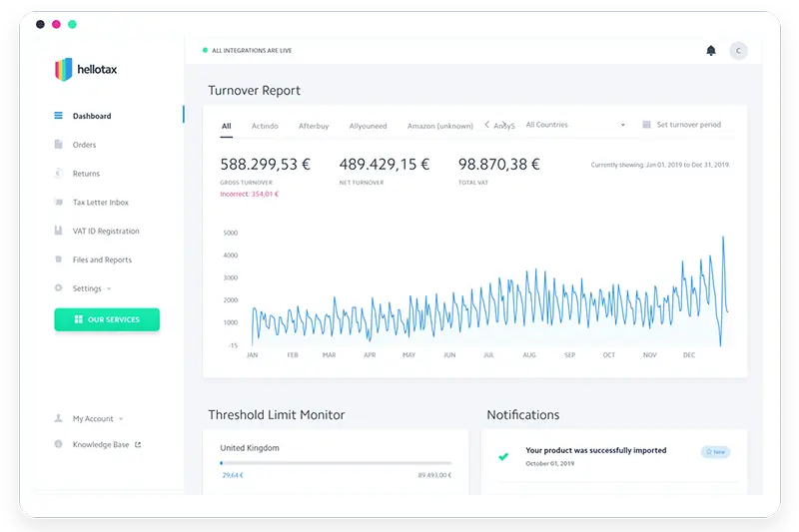Select the All tab
This screenshot has height=532, width=799.
[227, 126]
